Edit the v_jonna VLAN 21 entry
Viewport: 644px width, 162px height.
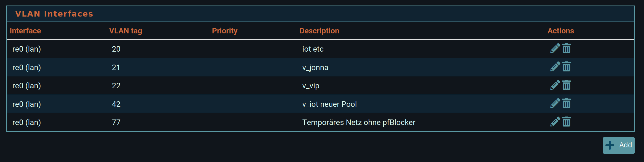tap(555, 67)
